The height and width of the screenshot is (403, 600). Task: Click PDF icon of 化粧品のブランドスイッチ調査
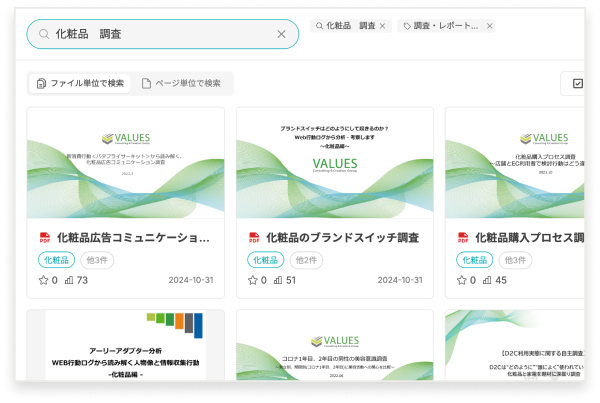[254, 238]
